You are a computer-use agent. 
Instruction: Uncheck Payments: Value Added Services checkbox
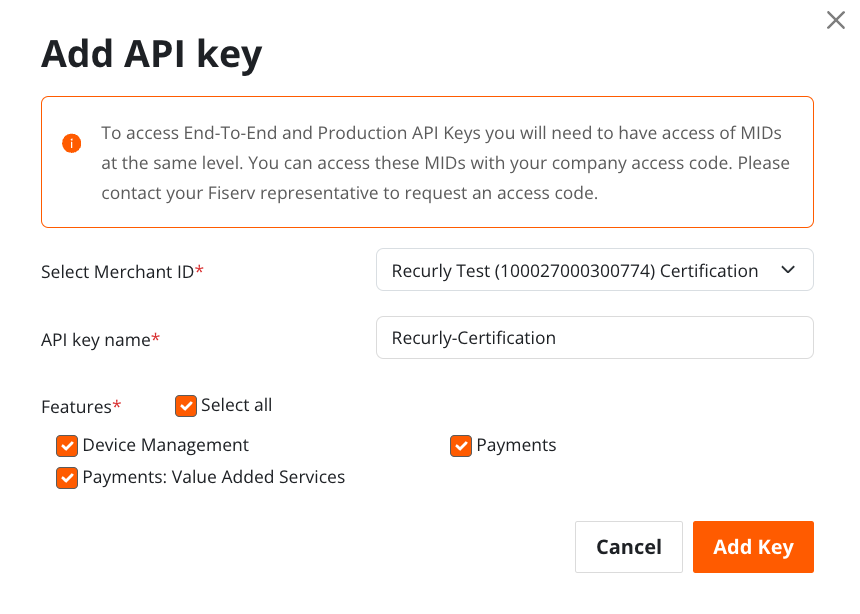pos(67,478)
